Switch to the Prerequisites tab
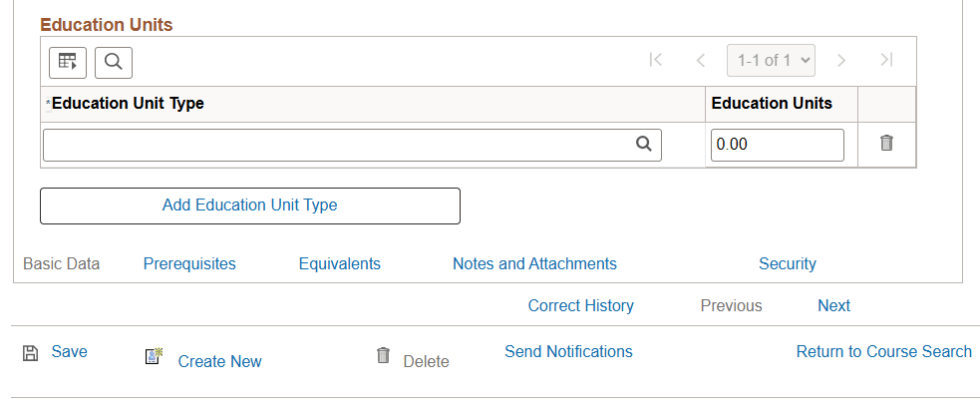Screen dimensions: 980x413 pyautogui.click(x=189, y=264)
